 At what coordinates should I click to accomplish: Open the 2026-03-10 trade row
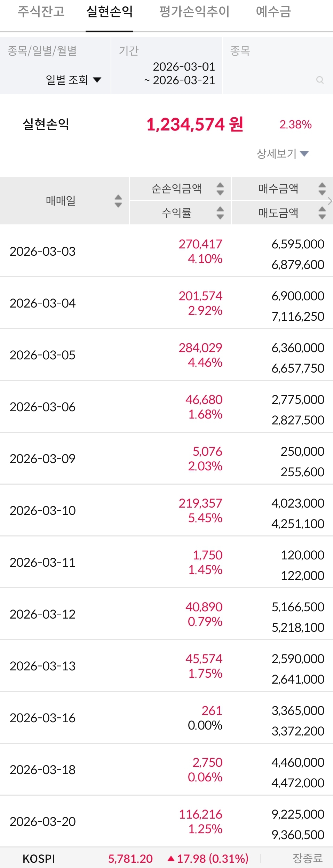166,510
